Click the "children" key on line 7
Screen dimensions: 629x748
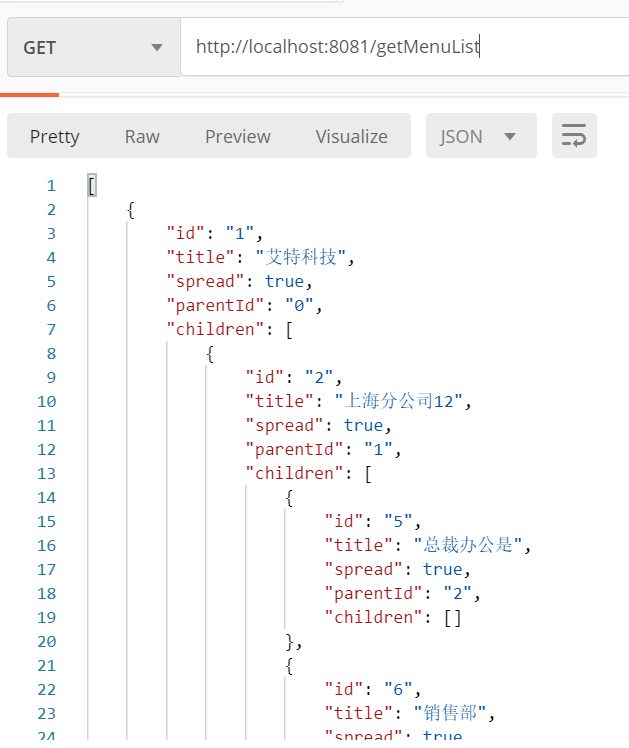click(x=215, y=329)
